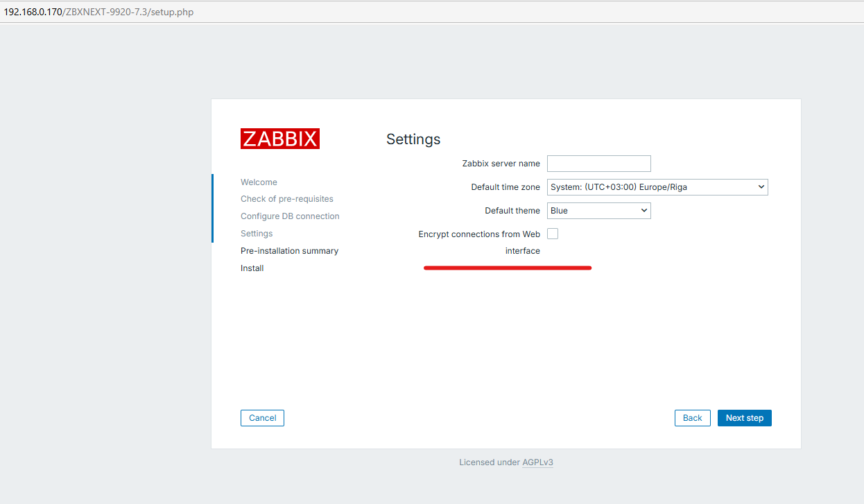864x504 pixels.
Task: Select Check of pre-requisites step
Action: tap(287, 199)
